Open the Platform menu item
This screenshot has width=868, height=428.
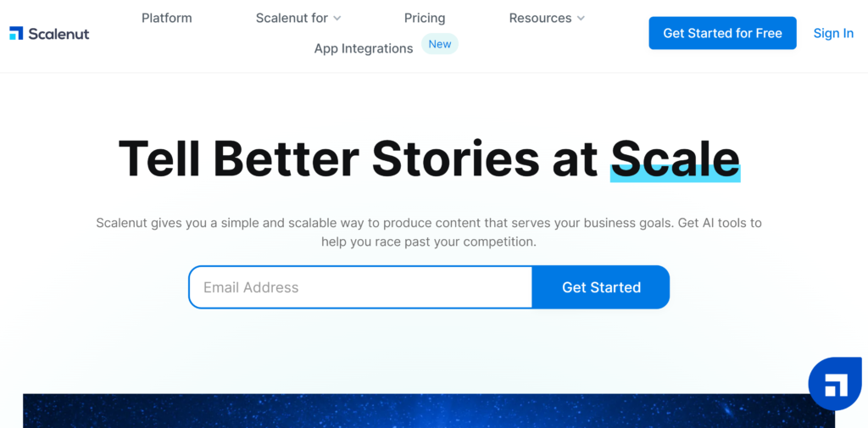(167, 18)
